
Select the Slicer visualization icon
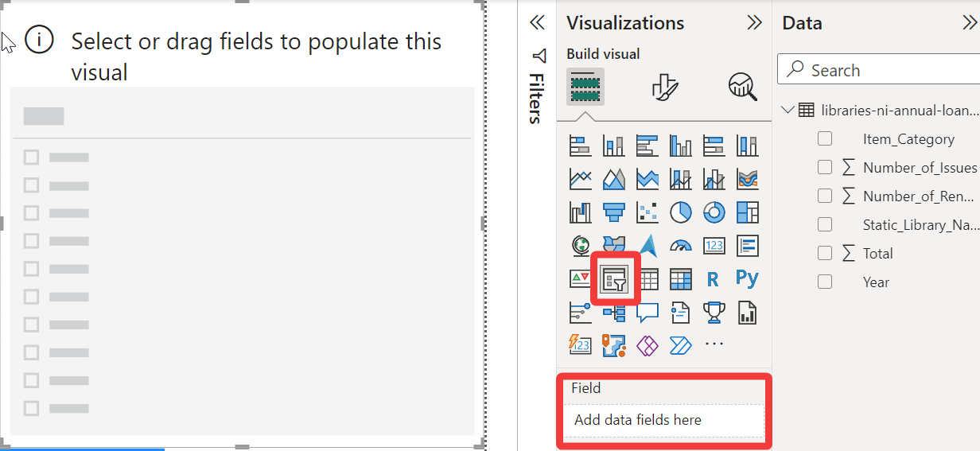(x=614, y=279)
